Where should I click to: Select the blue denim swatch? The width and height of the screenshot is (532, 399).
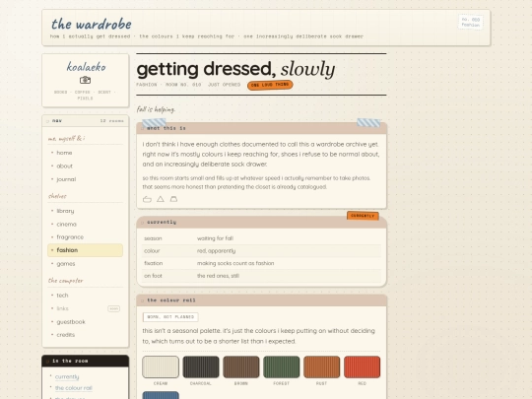161,395
